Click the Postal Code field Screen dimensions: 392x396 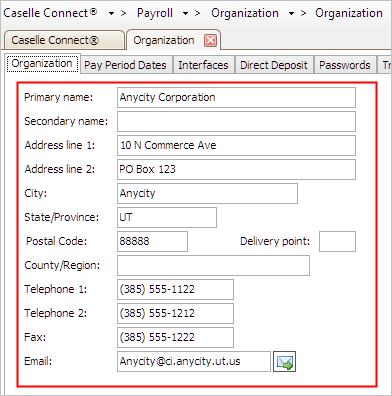[152, 241]
